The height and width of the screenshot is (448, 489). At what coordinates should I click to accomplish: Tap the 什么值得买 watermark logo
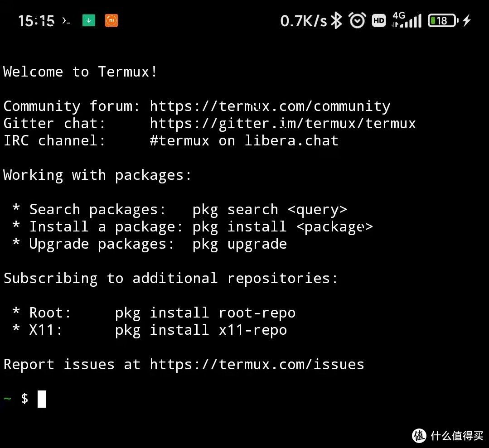pos(448,435)
